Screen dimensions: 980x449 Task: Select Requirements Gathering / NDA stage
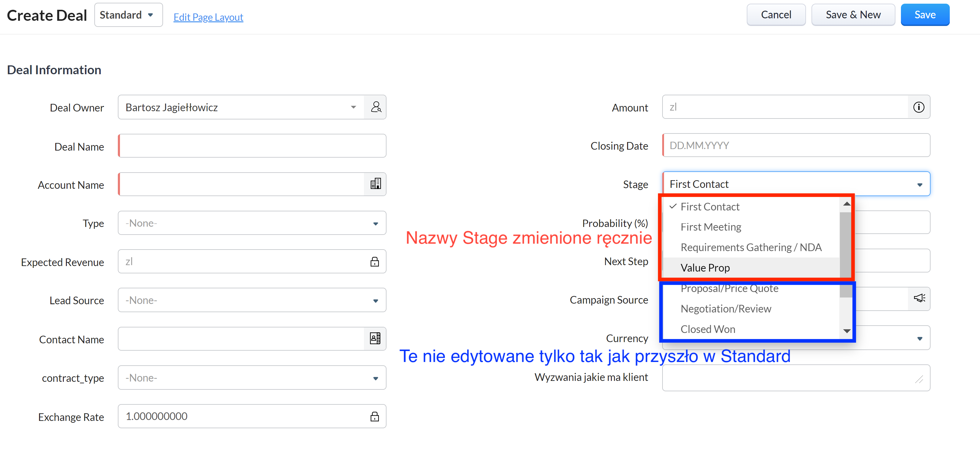pyautogui.click(x=751, y=248)
